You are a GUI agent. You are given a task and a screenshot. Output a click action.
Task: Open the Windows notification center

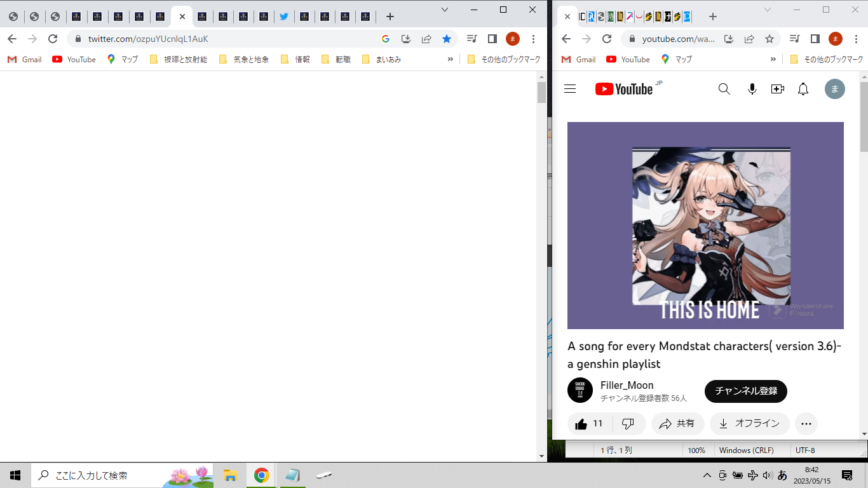tap(847, 475)
